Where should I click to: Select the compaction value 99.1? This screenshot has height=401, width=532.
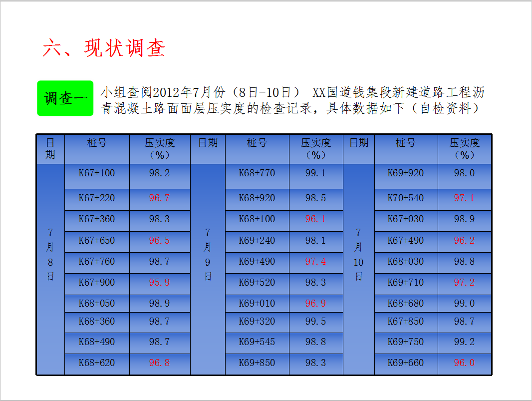click(x=315, y=173)
